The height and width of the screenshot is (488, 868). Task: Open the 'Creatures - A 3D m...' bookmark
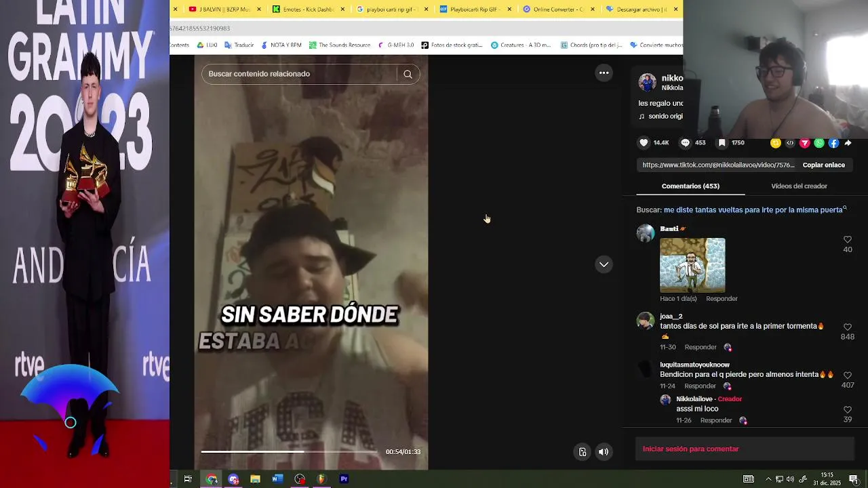pos(521,45)
